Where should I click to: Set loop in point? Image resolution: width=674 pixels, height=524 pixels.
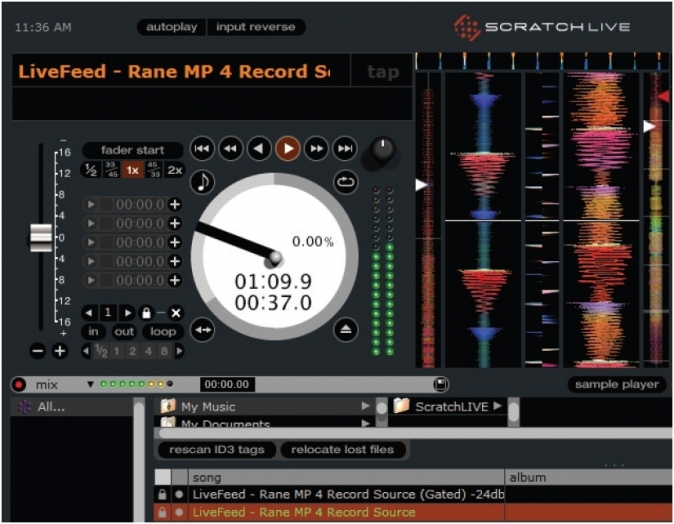tap(93, 332)
